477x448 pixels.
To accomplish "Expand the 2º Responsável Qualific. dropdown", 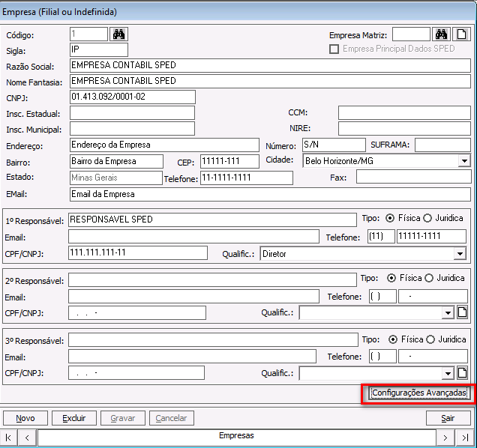I will [x=448, y=312].
